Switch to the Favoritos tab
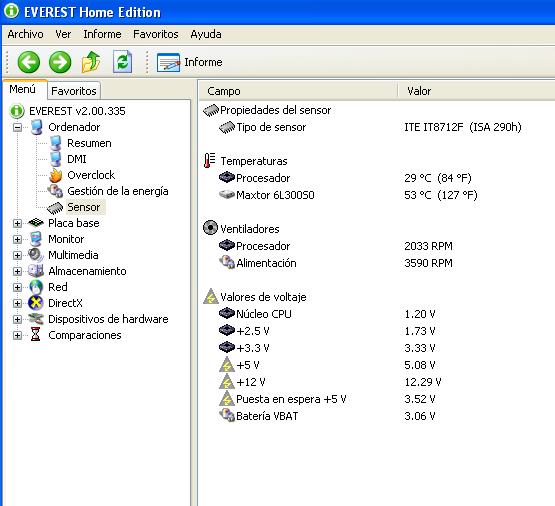 (74, 91)
